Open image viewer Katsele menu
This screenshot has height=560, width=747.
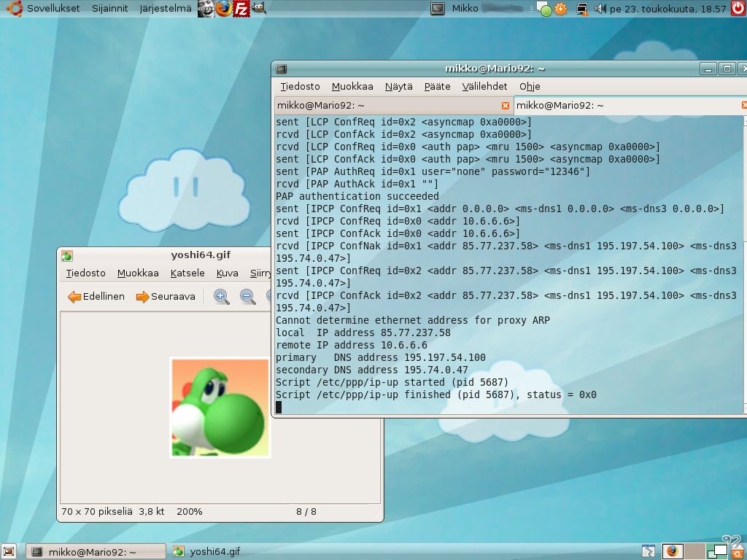click(187, 273)
